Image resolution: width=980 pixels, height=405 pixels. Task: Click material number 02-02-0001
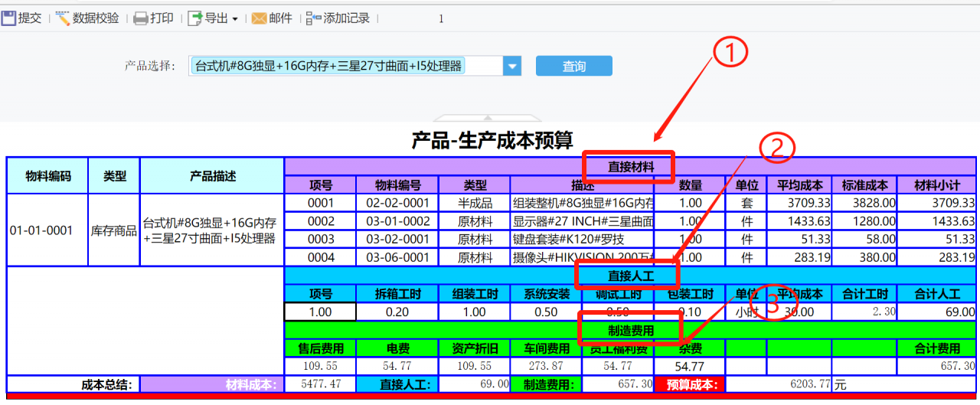pos(398,203)
